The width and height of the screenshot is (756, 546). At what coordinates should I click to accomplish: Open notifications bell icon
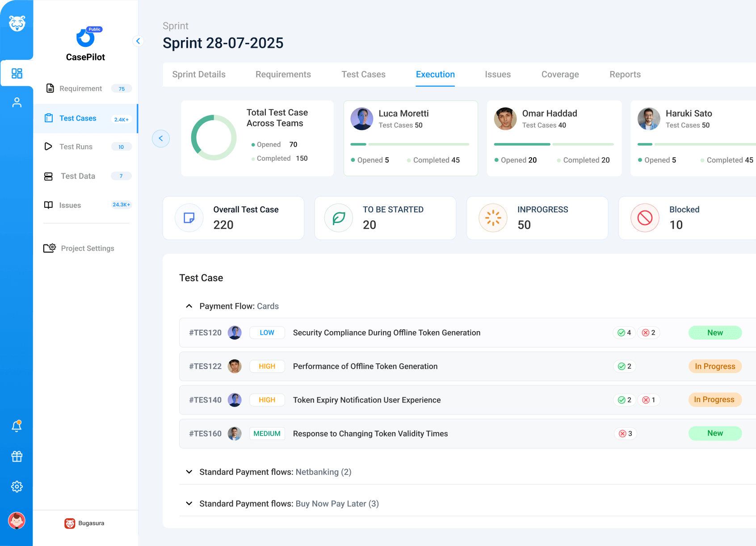tap(17, 426)
